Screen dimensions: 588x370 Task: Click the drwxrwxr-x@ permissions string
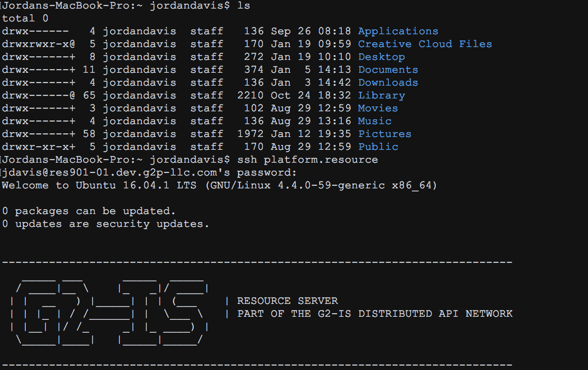(39, 44)
